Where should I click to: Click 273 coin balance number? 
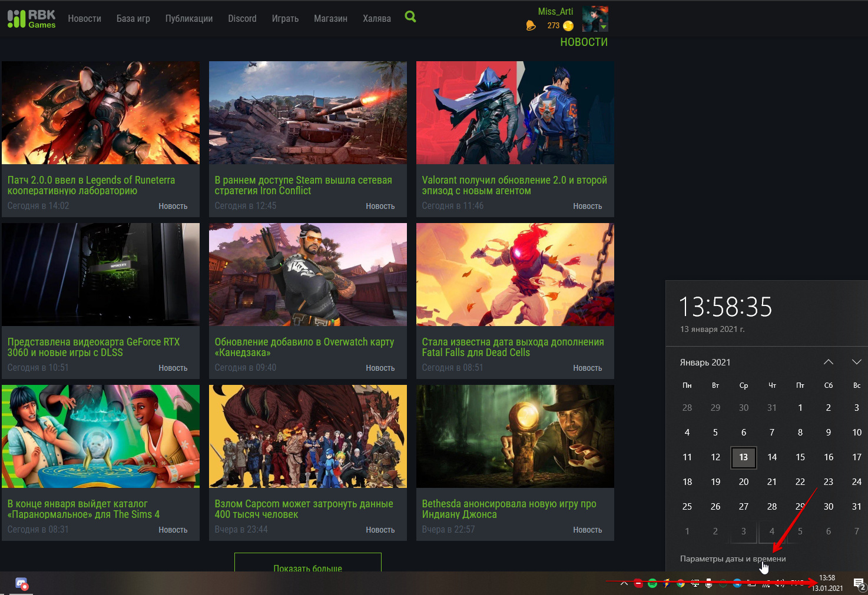(x=554, y=25)
